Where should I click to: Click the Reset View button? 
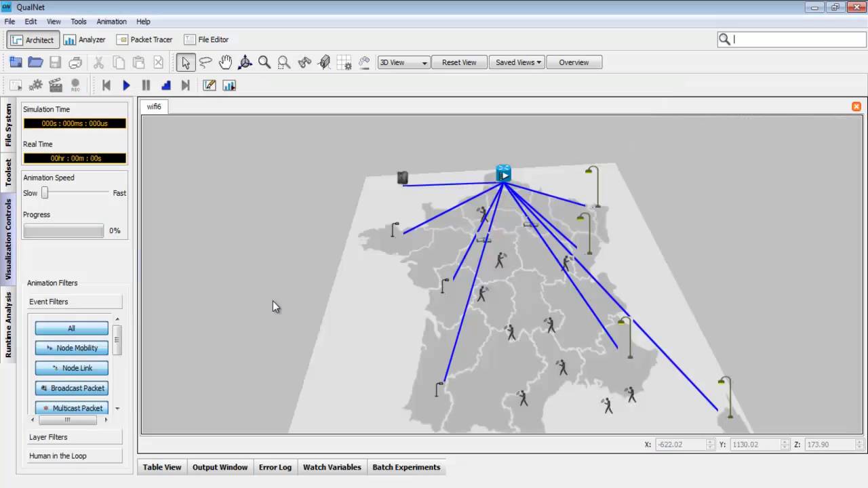pos(459,62)
